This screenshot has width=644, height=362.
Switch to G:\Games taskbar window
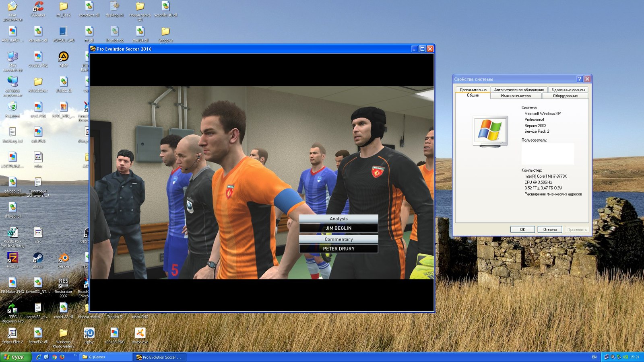(x=106, y=357)
